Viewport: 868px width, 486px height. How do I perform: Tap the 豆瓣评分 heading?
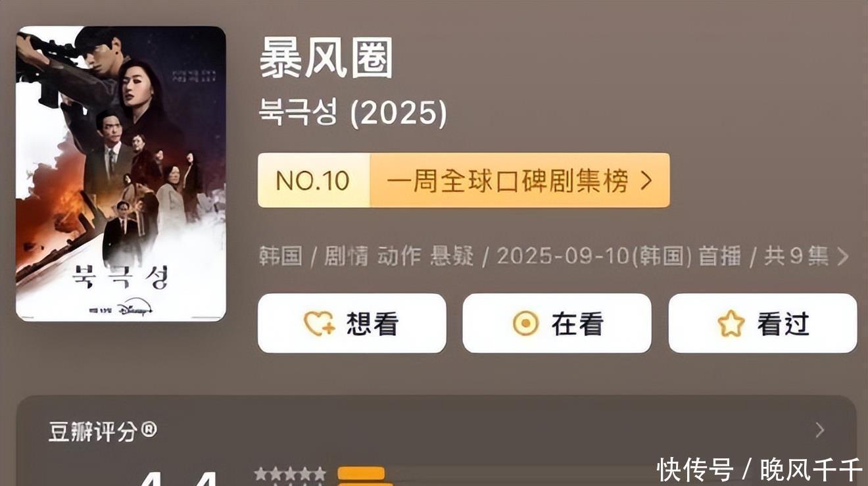pyautogui.click(x=103, y=431)
